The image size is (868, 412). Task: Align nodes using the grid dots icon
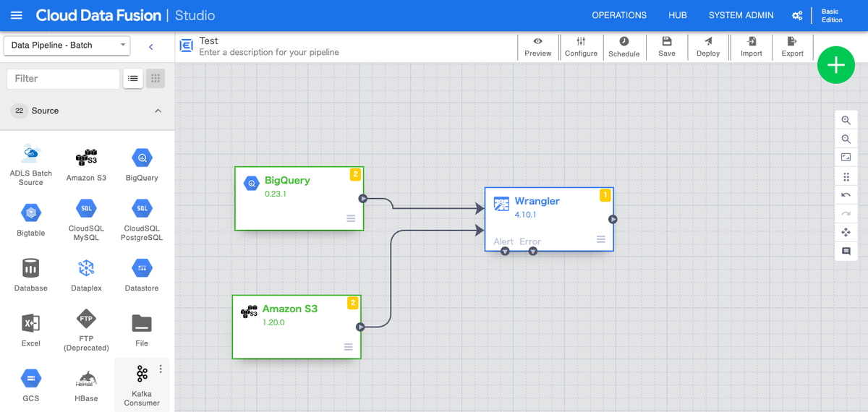(846, 176)
